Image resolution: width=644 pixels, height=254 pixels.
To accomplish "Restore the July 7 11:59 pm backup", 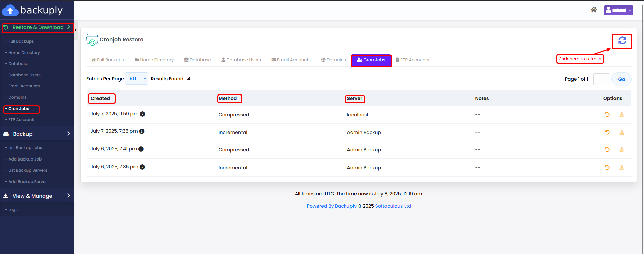I will (607, 115).
